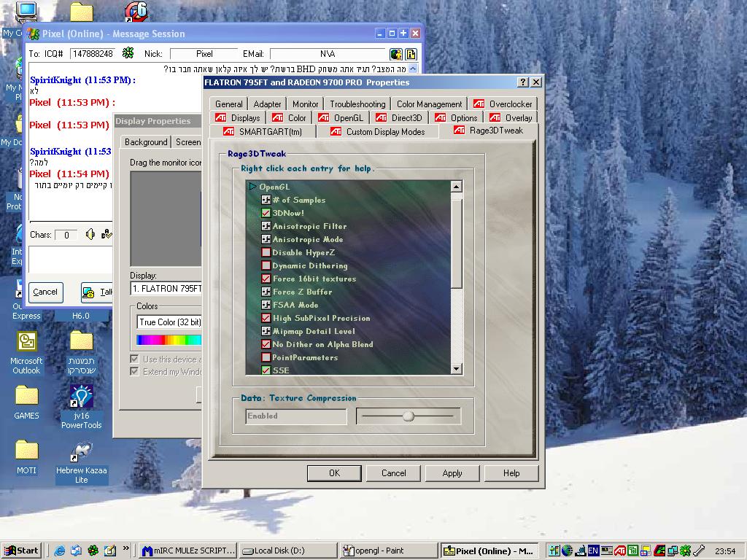Viewport: 747px width, 560px height.
Task: Open Local Disk (D:) from the taskbar
Action: point(288,551)
